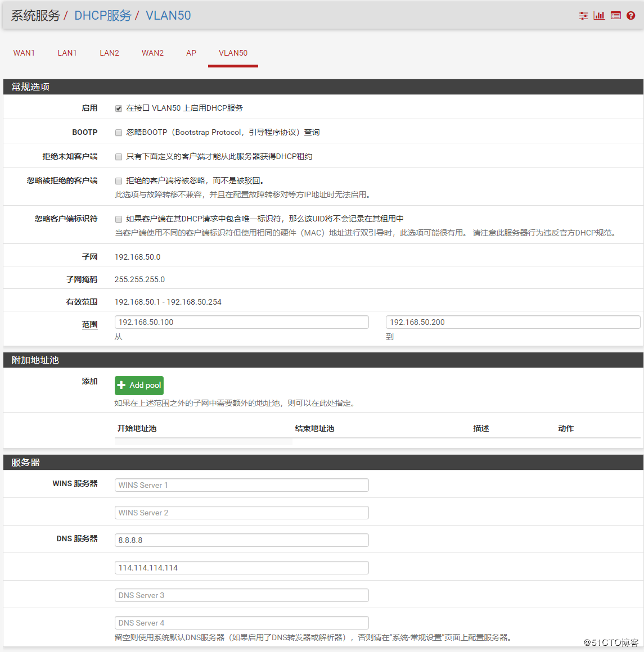Select the DNS Server 3 input field
This screenshot has width=644, height=652.
(x=241, y=595)
